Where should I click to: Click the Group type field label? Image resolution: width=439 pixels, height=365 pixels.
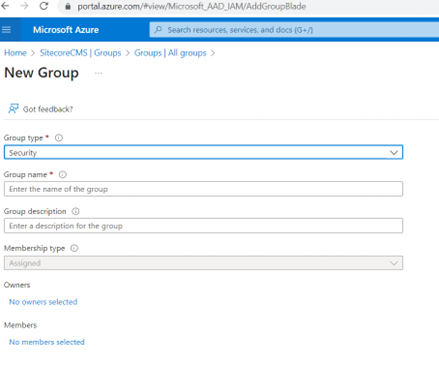(x=23, y=138)
